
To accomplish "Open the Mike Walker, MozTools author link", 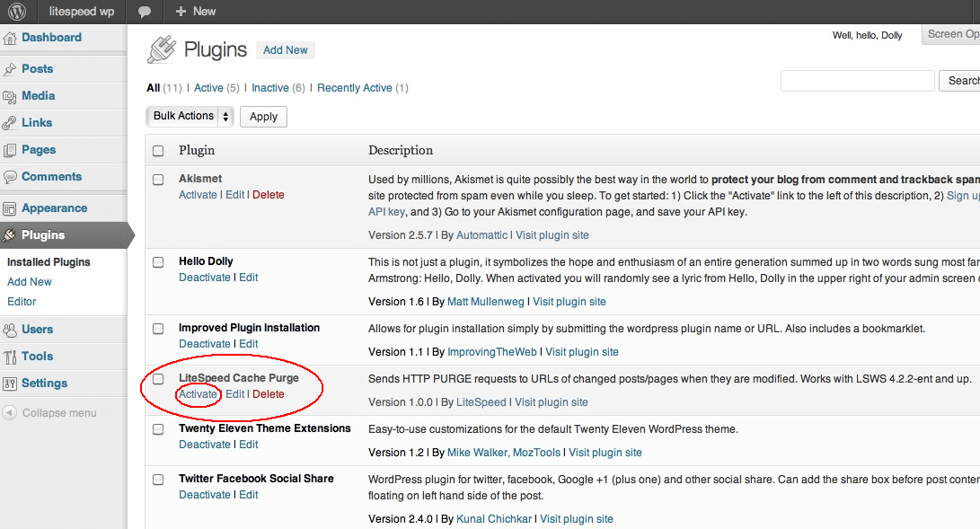I will point(504,452).
